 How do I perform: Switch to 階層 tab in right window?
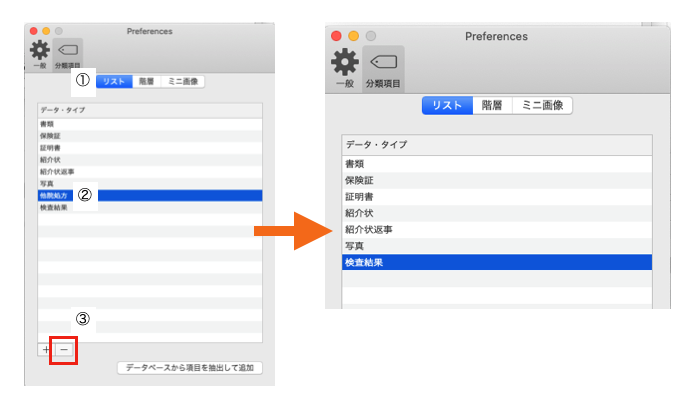coord(491,105)
